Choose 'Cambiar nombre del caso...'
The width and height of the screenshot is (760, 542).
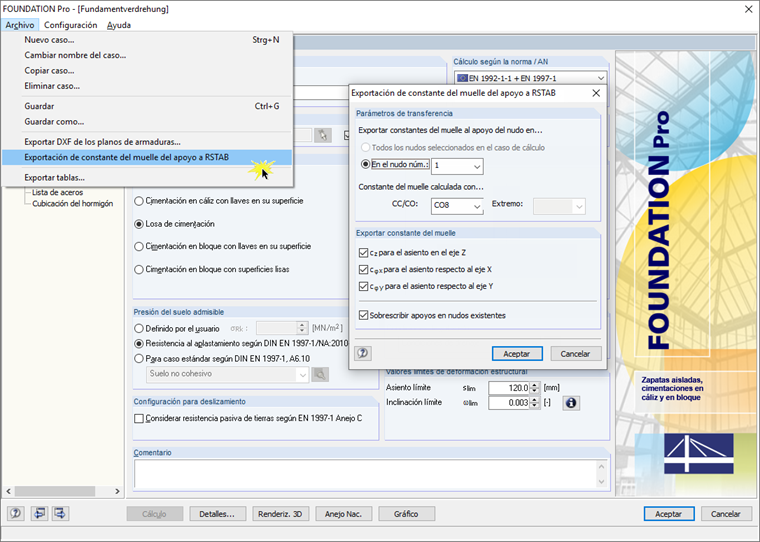pyautogui.click(x=147, y=55)
